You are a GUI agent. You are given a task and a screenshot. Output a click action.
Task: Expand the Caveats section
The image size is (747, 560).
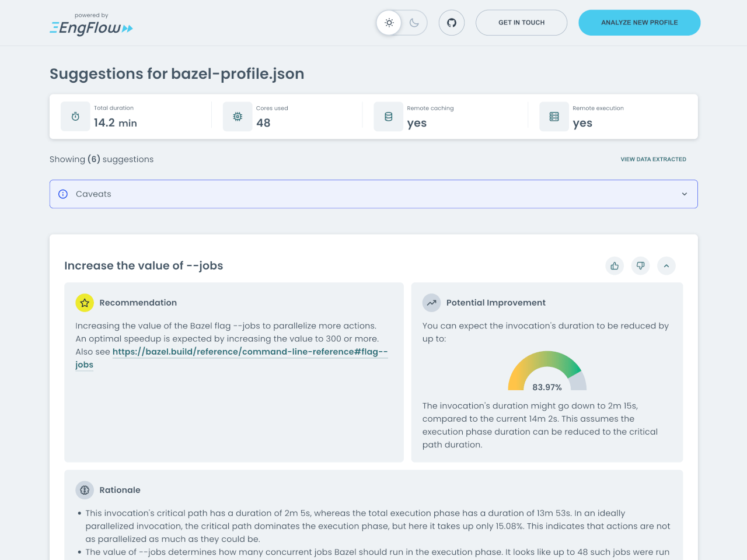pyautogui.click(x=684, y=194)
